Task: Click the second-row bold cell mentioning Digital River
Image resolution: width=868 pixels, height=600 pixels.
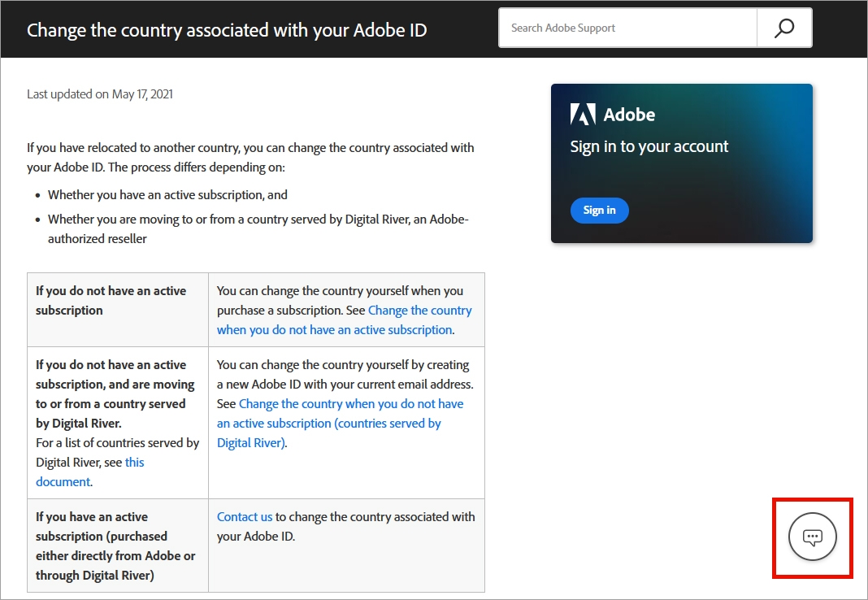Action: (x=115, y=394)
